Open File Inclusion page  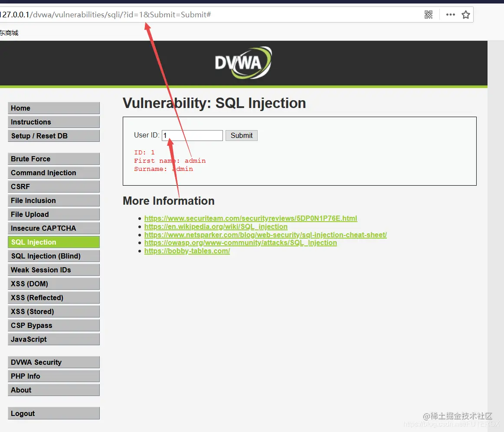click(54, 200)
